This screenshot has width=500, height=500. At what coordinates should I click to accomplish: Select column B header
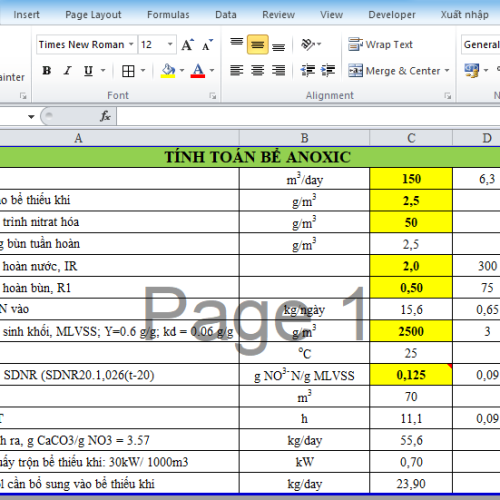pyautogui.click(x=304, y=138)
